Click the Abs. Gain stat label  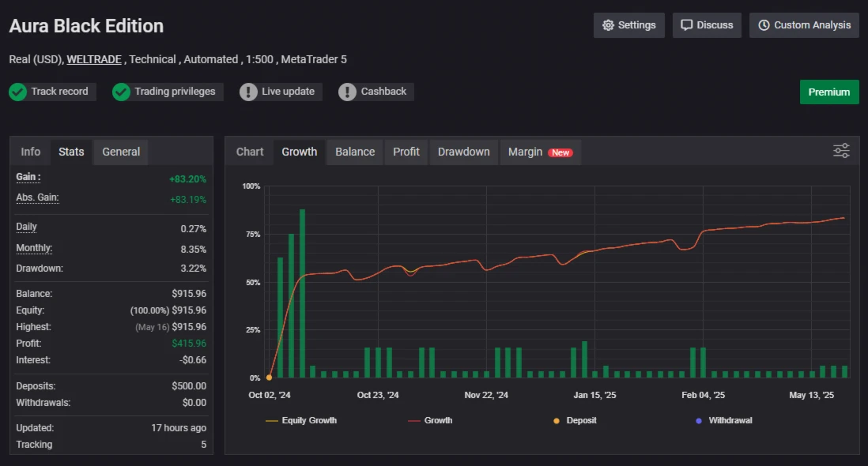37,197
